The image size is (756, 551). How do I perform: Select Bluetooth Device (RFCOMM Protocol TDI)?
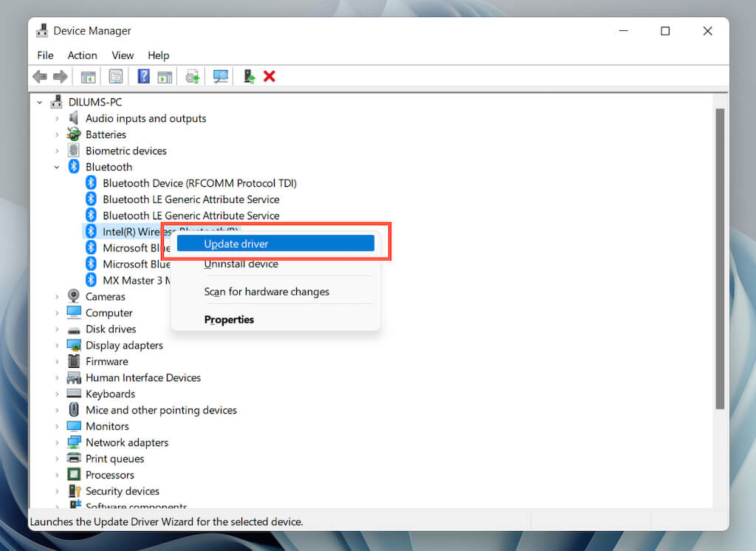199,183
